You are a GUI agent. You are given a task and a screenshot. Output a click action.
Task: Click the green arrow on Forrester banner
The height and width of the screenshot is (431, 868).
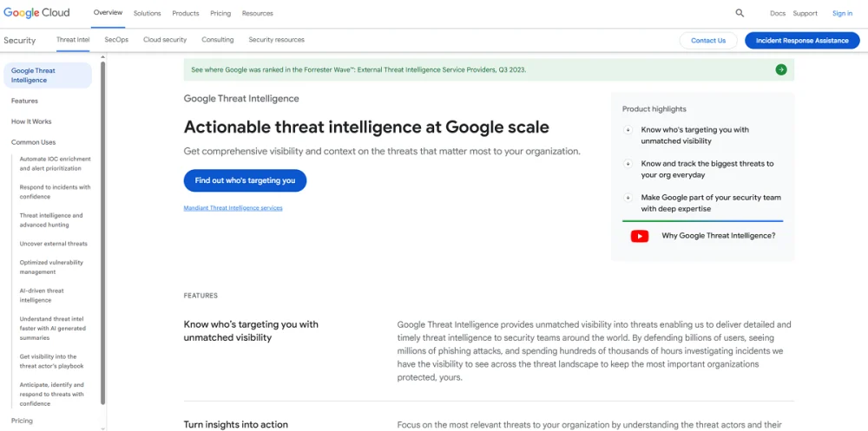click(781, 69)
